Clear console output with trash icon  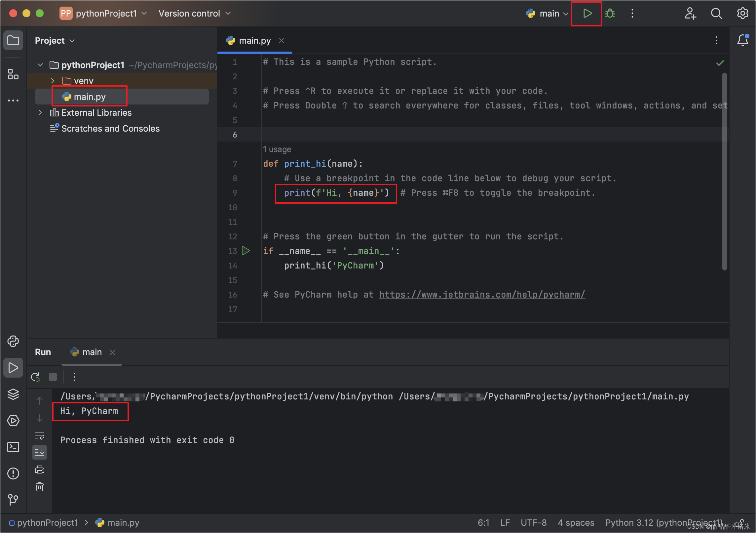40,487
